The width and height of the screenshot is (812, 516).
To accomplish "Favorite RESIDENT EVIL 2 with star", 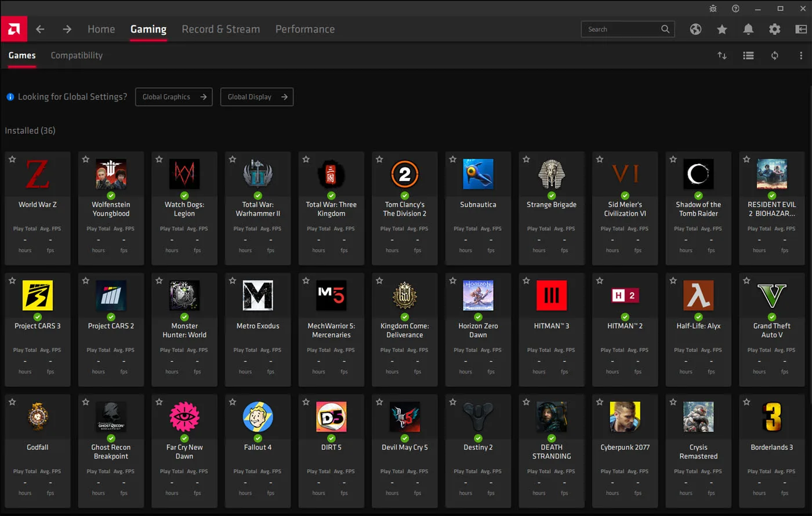I will (x=746, y=159).
